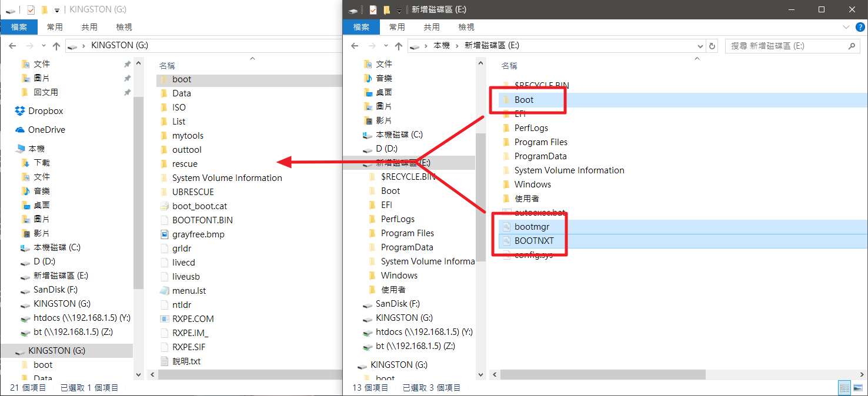Expand the ribbon with the chevron
The height and width of the screenshot is (396, 868).
point(846,27)
